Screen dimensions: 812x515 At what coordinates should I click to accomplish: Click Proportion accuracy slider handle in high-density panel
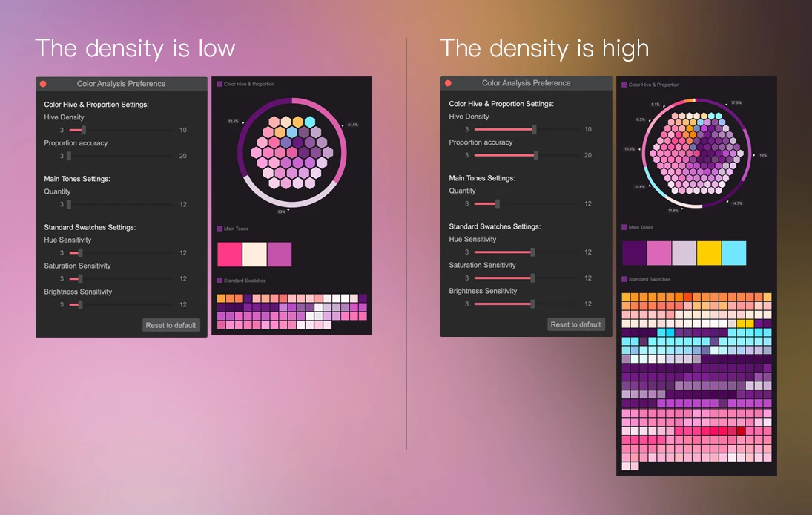[x=536, y=155]
